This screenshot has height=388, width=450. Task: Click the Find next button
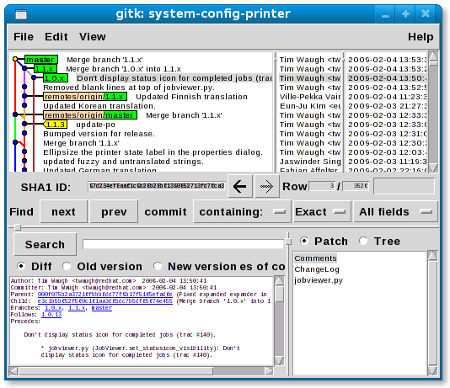[64, 212]
